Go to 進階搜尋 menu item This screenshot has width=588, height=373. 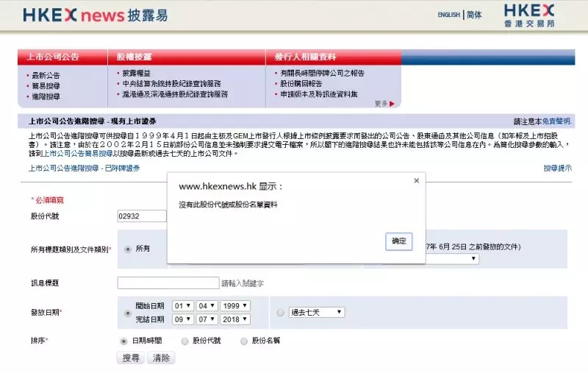(x=46, y=96)
